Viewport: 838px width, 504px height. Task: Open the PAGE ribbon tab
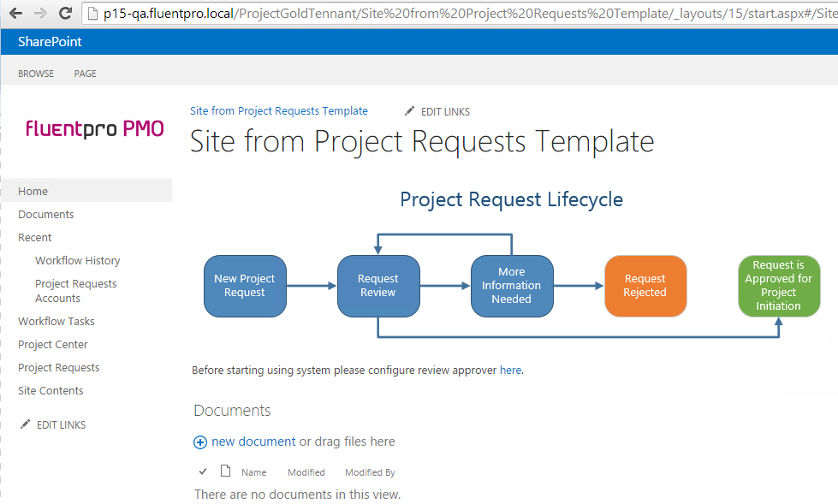click(x=85, y=74)
